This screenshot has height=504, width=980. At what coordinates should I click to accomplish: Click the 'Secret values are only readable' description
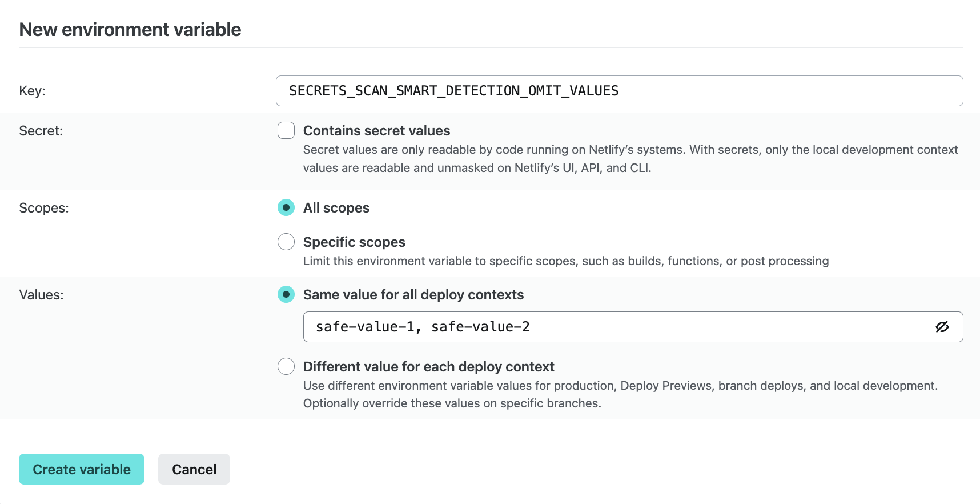point(630,159)
